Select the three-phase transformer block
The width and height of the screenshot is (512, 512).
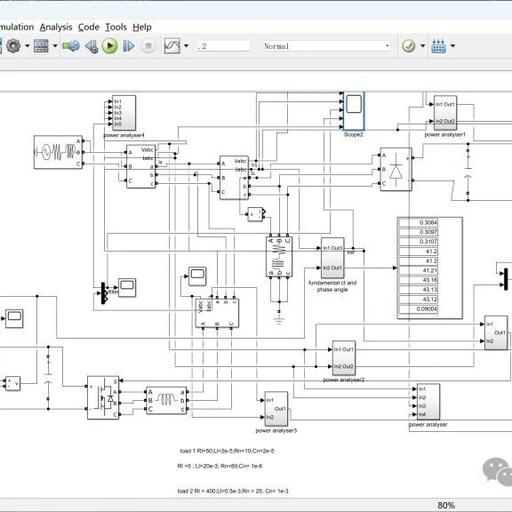(279, 257)
